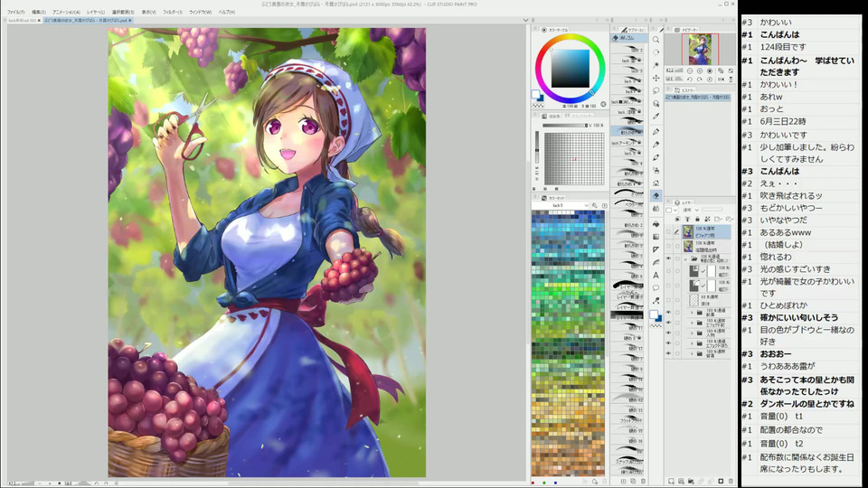This screenshot has height=488, width=868.
Task: Toggle visibility of second thumbnail layer
Action: click(x=668, y=246)
